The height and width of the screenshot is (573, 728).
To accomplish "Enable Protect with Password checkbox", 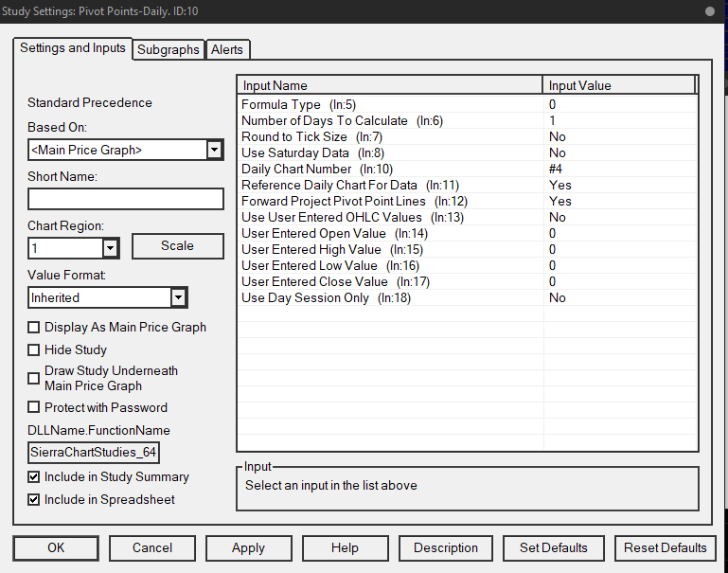I will 33,407.
